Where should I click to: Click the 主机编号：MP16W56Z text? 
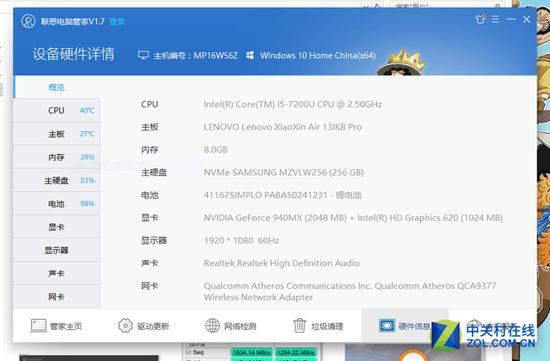(196, 55)
